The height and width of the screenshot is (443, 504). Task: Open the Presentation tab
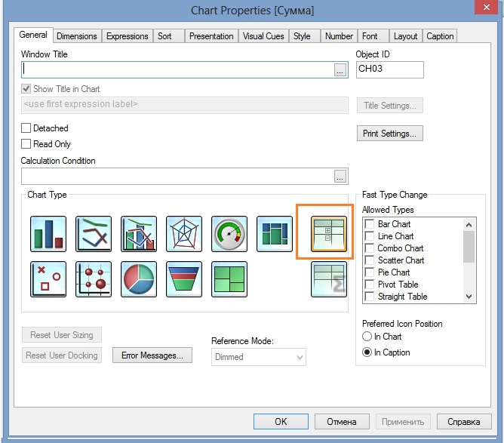[211, 36]
